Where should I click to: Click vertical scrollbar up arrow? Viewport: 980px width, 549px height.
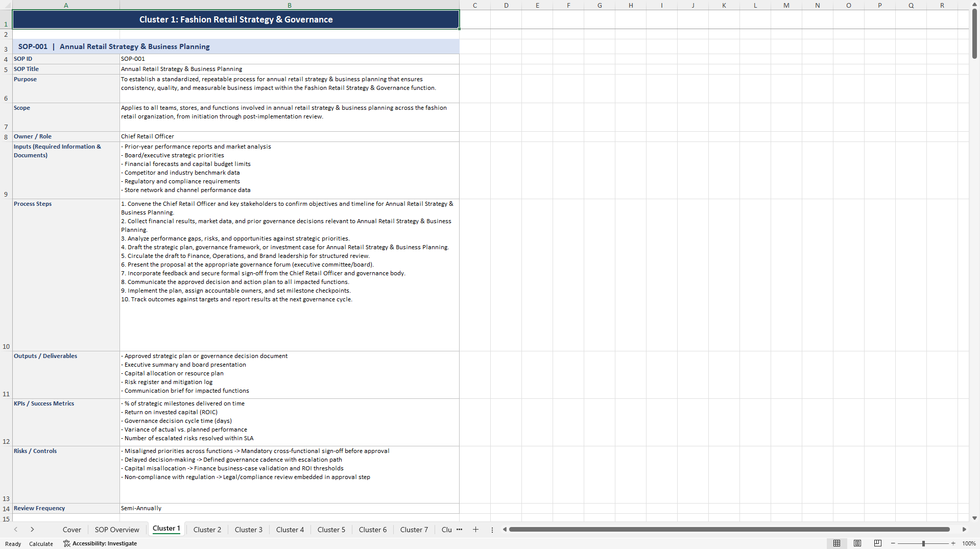coord(974,5)
